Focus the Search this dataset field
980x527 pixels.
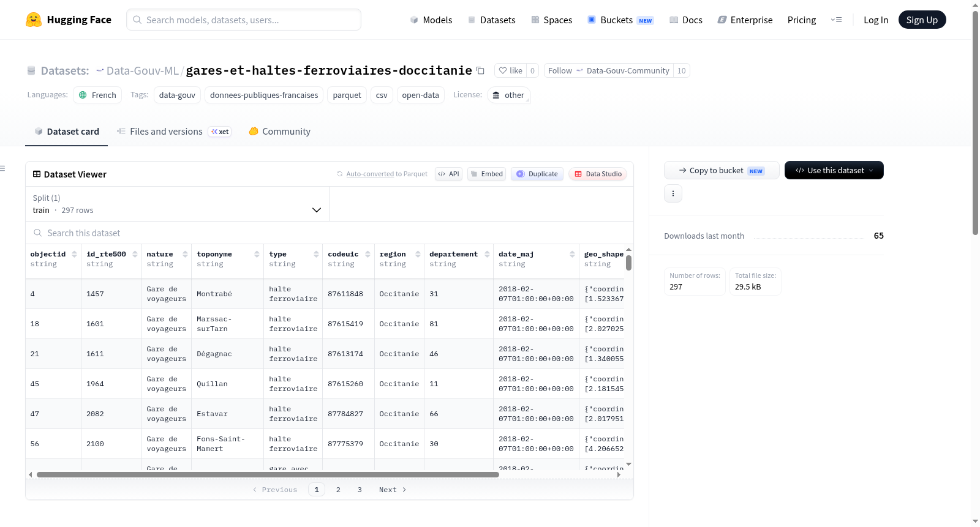click(x=330, y=233)
